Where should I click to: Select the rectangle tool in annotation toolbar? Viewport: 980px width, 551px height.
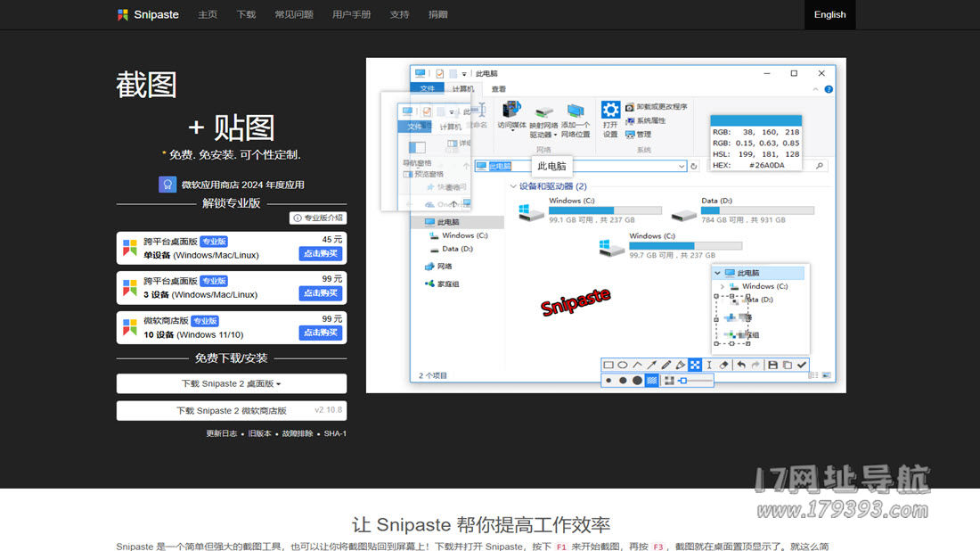click(x=608, y=365)
